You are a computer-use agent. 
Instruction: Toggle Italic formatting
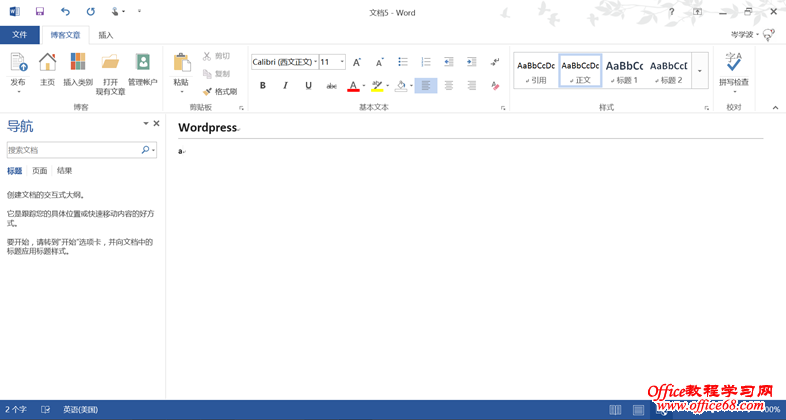point(285,86)
